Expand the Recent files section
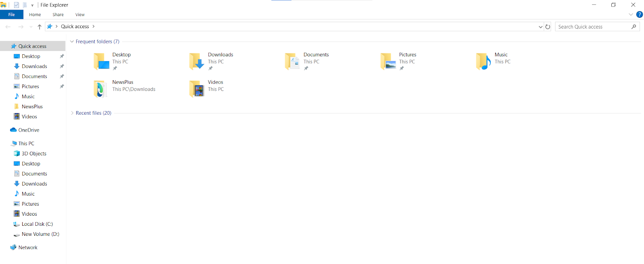The width and height of the screenshot is (644, 264). click(72, 113)
